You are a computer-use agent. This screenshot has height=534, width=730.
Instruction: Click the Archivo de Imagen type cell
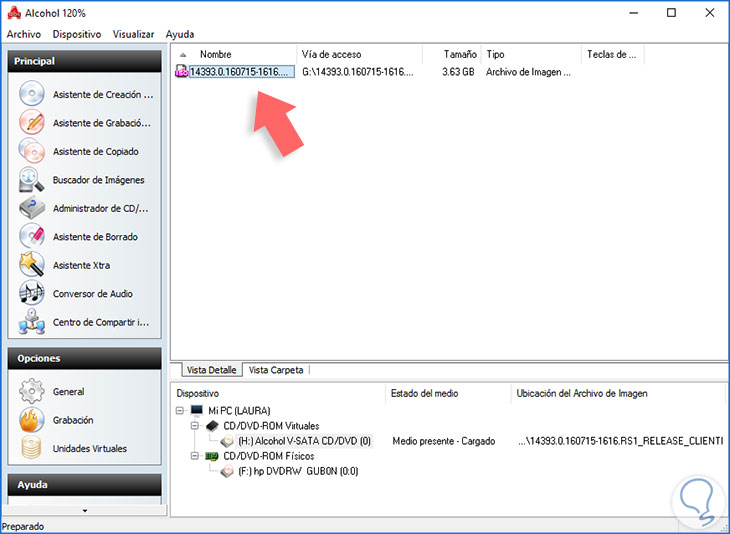point(528,72)
